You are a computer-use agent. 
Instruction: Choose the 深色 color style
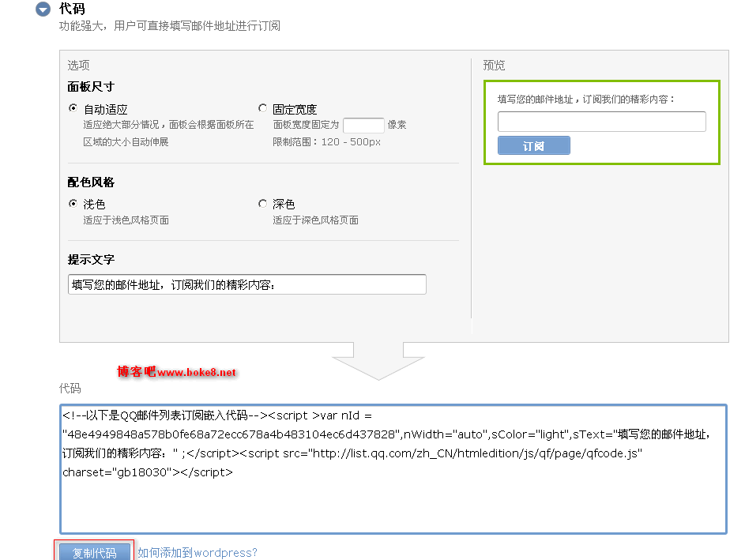point(262,204)
